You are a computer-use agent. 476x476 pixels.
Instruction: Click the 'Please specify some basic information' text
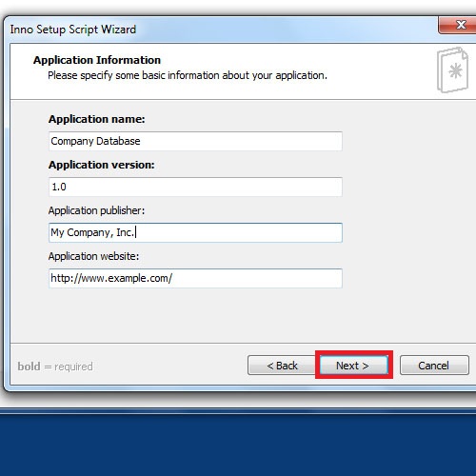[x=188, y=75]
